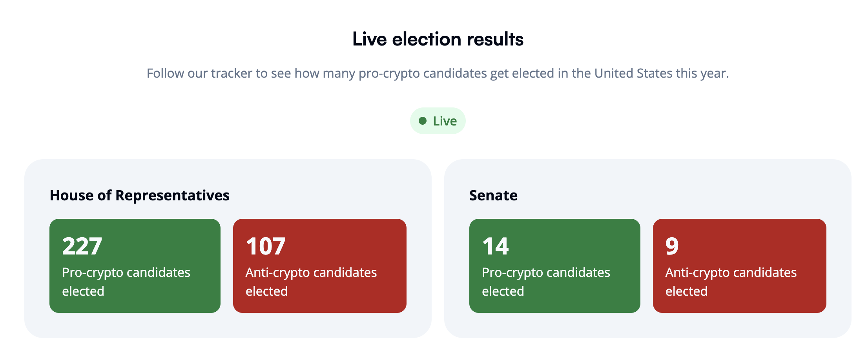Click the "Live" text in the status badge
The height and width of the screenshot is (349, 868).
click(x=445, y=121)
